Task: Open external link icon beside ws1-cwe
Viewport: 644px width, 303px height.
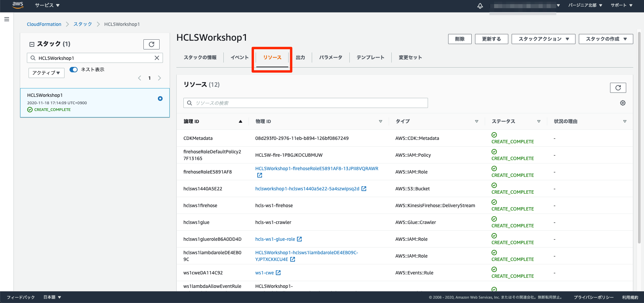Action: (x=278, y=273)
